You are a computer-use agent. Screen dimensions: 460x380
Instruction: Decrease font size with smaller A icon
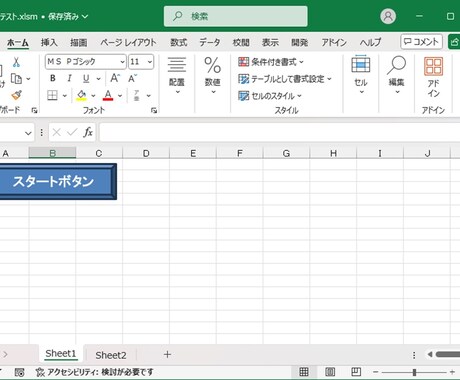133,78
